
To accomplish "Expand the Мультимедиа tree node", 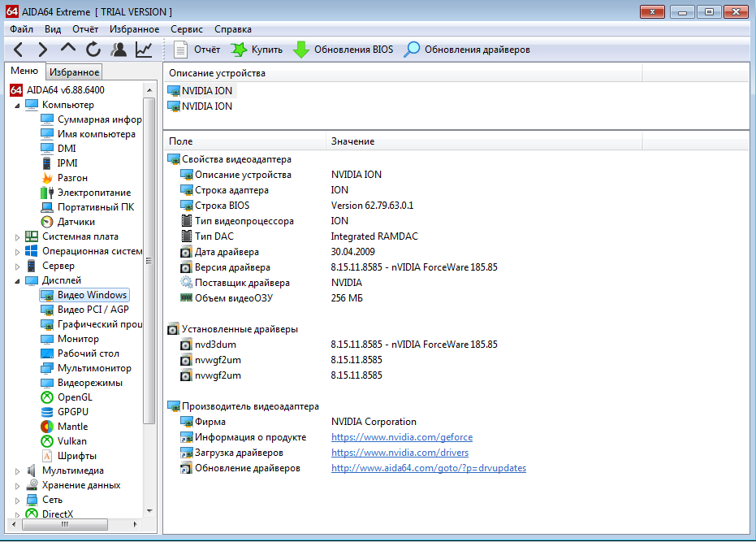I will tap(17, 471).
